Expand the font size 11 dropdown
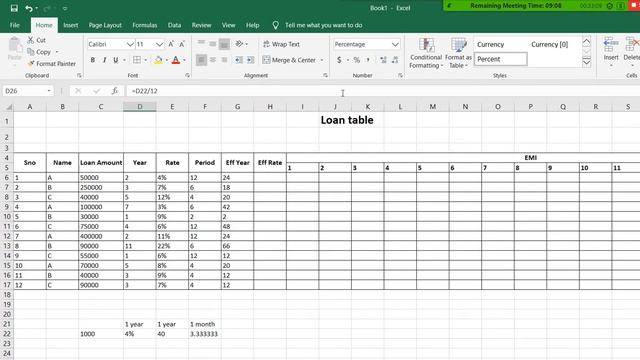This screenshot has height=360, width=640. click(159, 44)
